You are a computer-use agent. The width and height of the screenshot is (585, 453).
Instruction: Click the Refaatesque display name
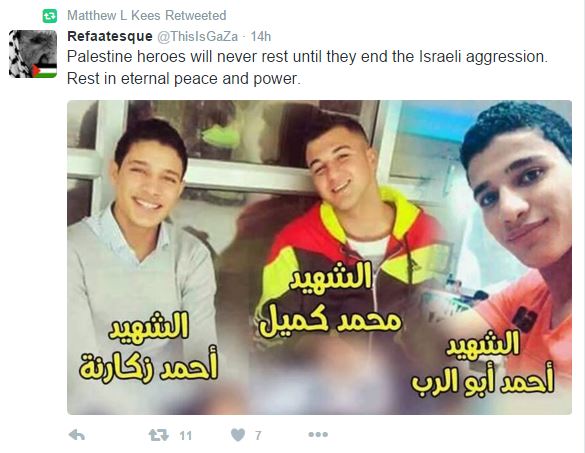(110, 36)
